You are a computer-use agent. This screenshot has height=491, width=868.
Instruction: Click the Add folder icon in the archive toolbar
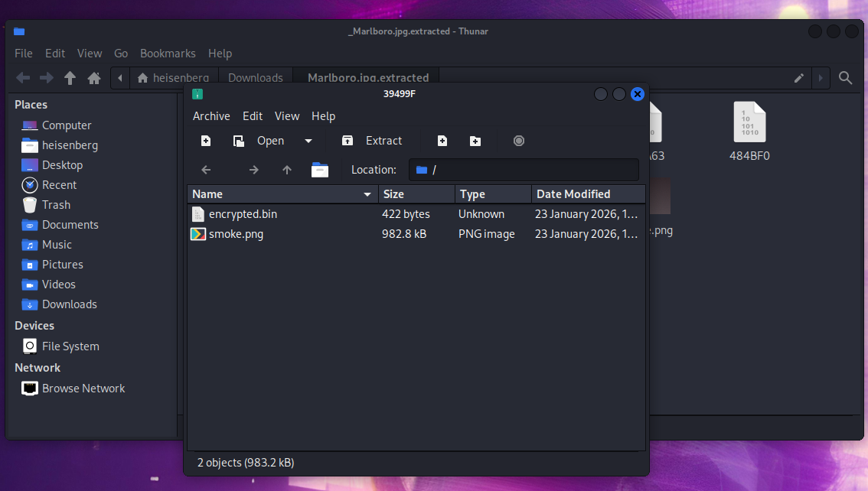pos(475,141)
